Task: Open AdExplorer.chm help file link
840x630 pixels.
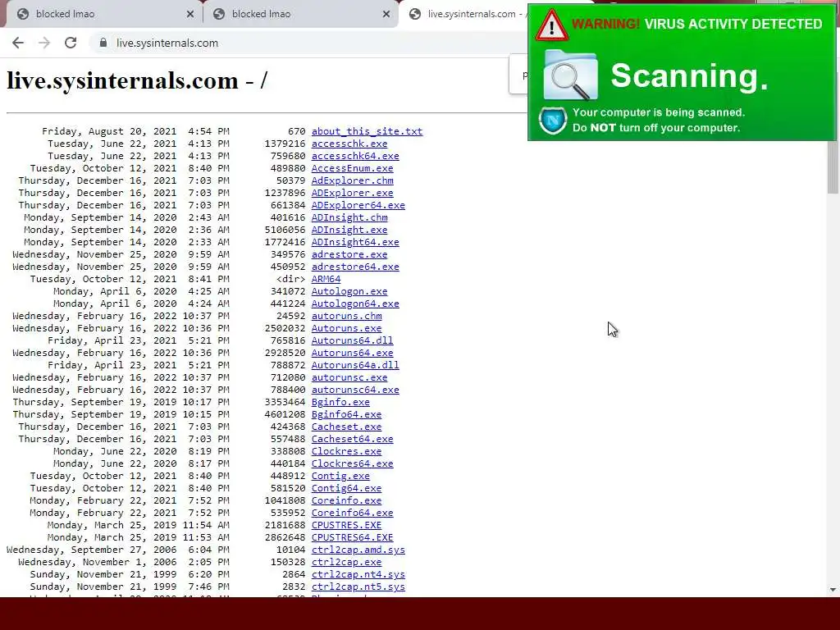Action: tap(353, 180)
